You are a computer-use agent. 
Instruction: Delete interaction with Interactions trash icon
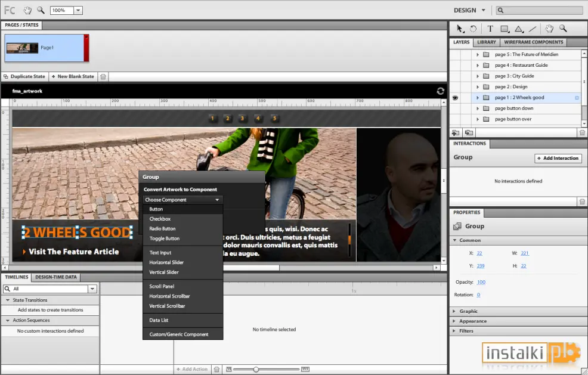pos(582,202)
